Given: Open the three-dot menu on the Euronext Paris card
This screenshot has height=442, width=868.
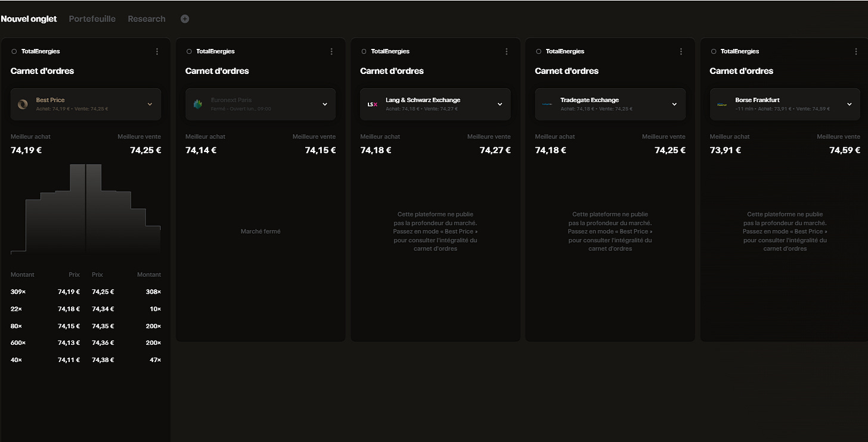Looking at the screenshot, I should point(331,51).
